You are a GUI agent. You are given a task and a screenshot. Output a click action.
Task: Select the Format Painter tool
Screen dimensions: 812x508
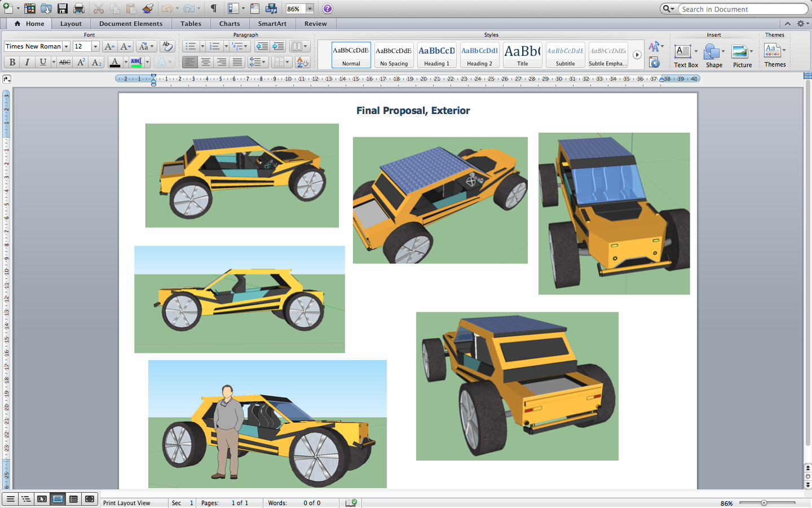148,8
